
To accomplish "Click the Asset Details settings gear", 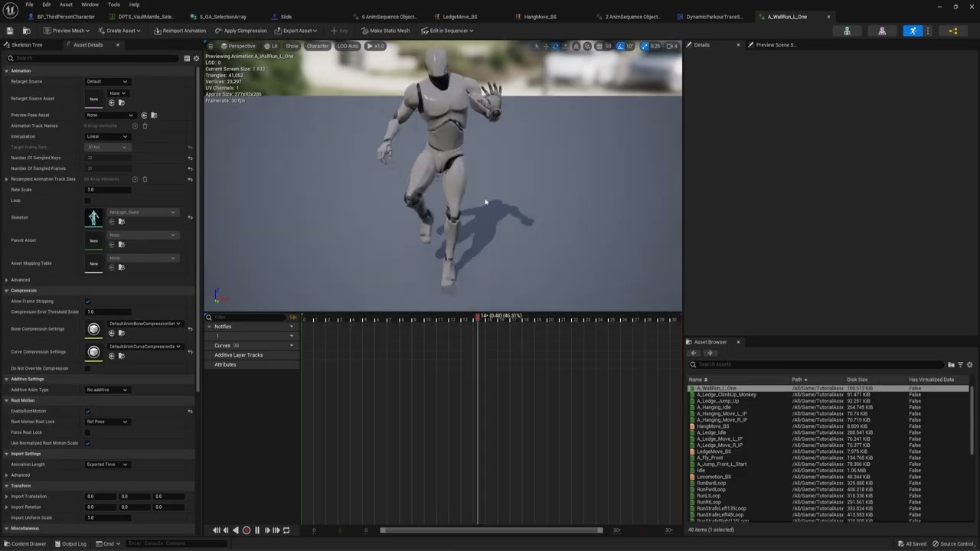I will [196, 58].
